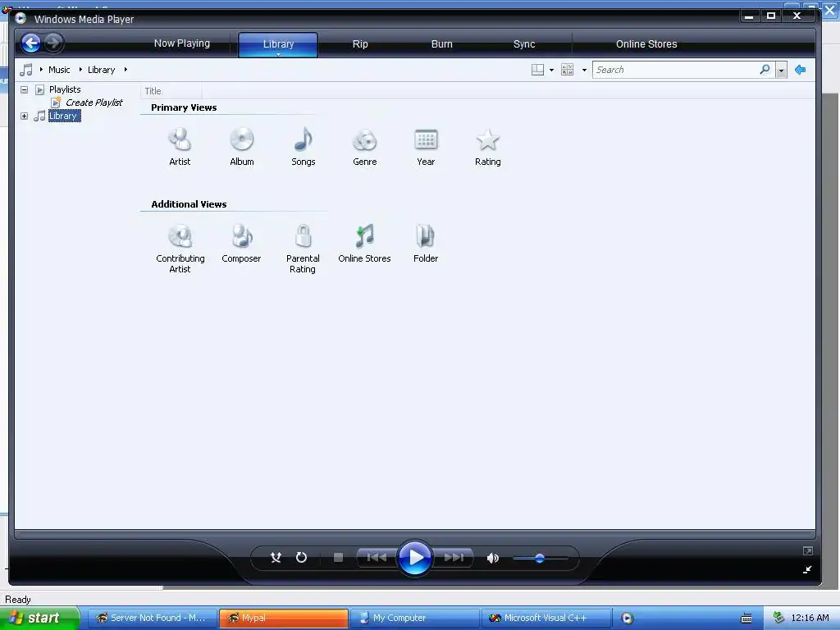Image resolution: width=840 pixels, height=630 pixels.
Task: Switch to Server Not Found taskbar window
Action: coord(152,618)
